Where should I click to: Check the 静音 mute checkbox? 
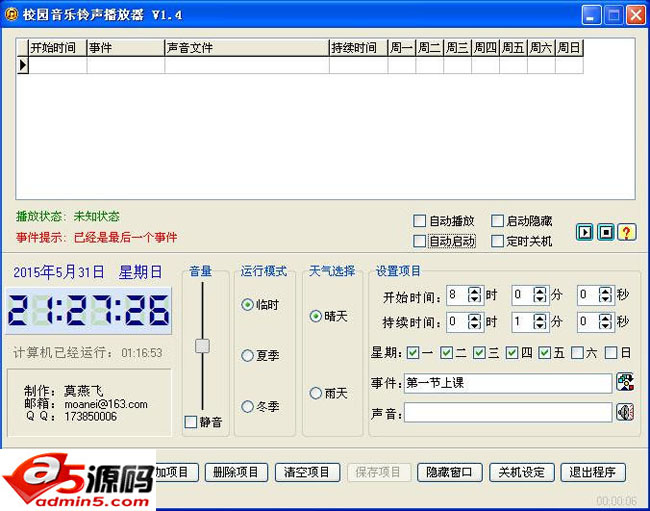click(191, 422)
